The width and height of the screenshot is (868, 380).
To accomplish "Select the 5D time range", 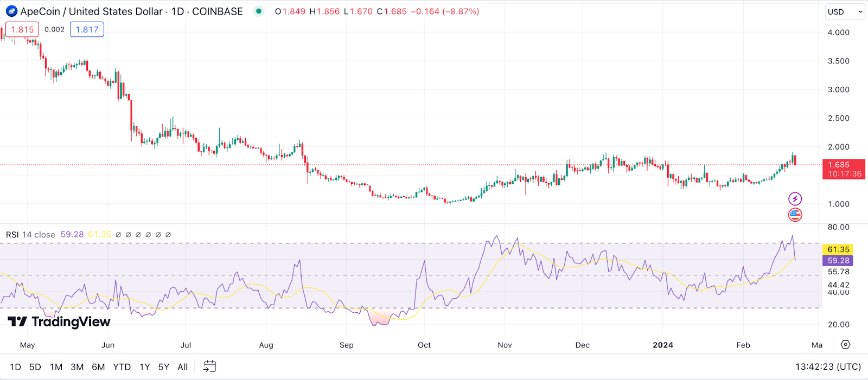I will coord(35,367).
